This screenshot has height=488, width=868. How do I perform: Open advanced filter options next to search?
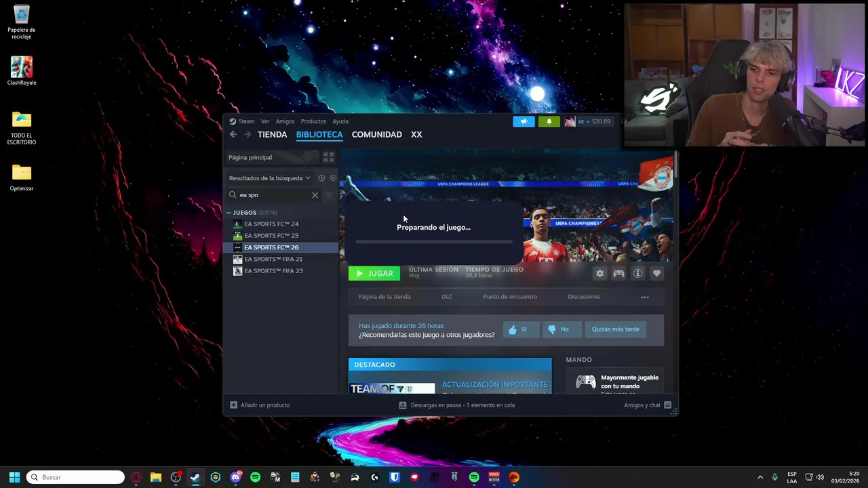coord(329,195)
